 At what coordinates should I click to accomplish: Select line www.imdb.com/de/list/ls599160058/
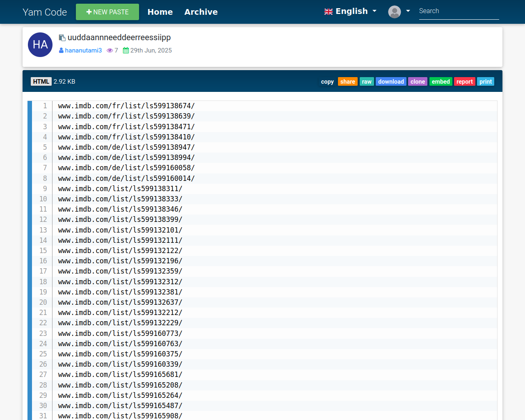126,168
